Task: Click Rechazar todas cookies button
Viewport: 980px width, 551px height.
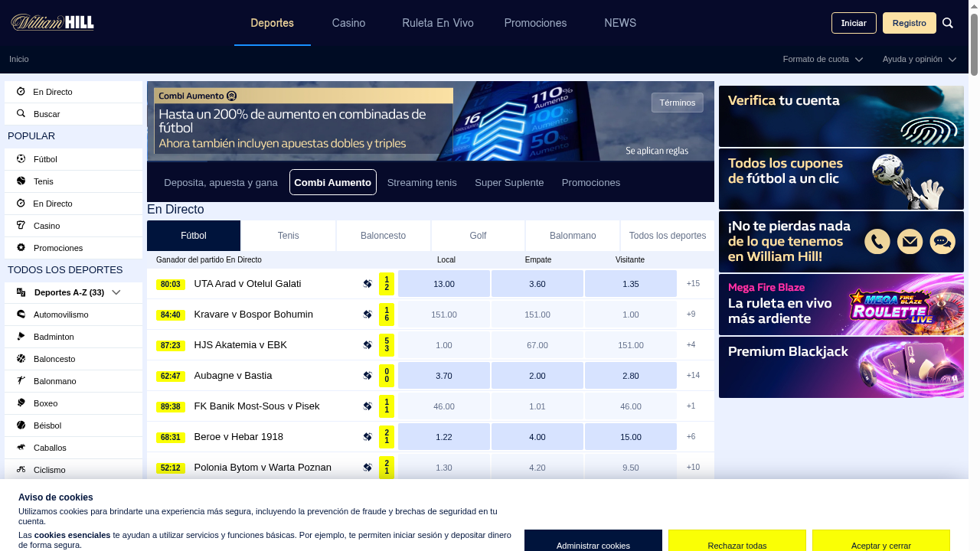Action: pos(737,540)
